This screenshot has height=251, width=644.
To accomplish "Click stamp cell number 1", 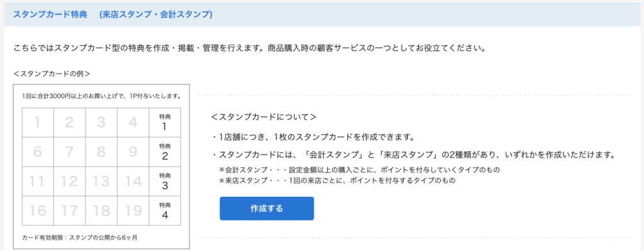I will (38, 123).
